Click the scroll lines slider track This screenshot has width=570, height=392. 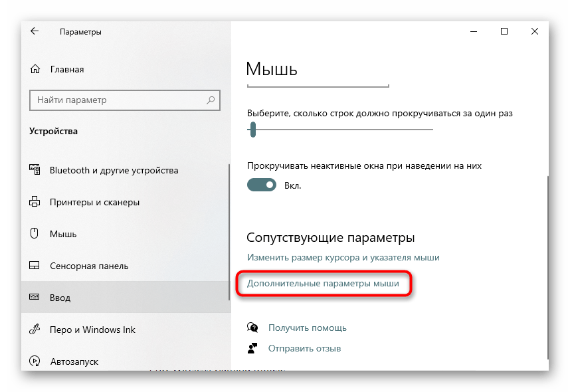pos(340,129)
